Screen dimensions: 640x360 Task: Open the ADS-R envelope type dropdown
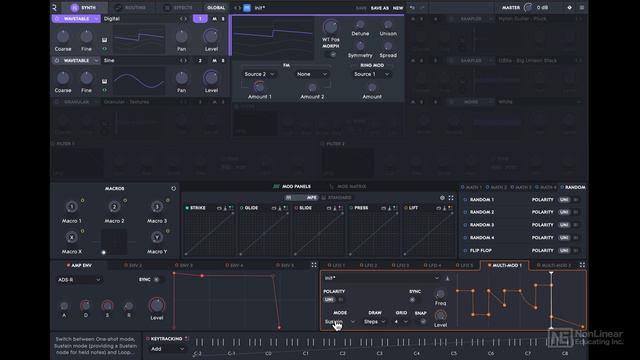[x=79, y=280]
